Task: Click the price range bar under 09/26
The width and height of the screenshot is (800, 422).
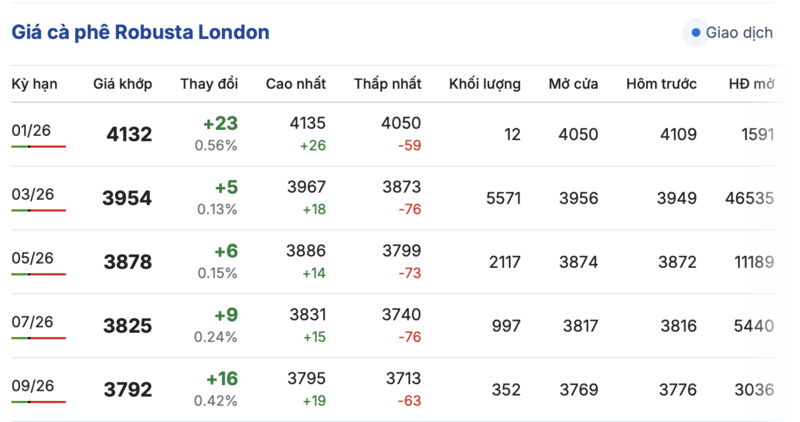Action: click(39, 402)
